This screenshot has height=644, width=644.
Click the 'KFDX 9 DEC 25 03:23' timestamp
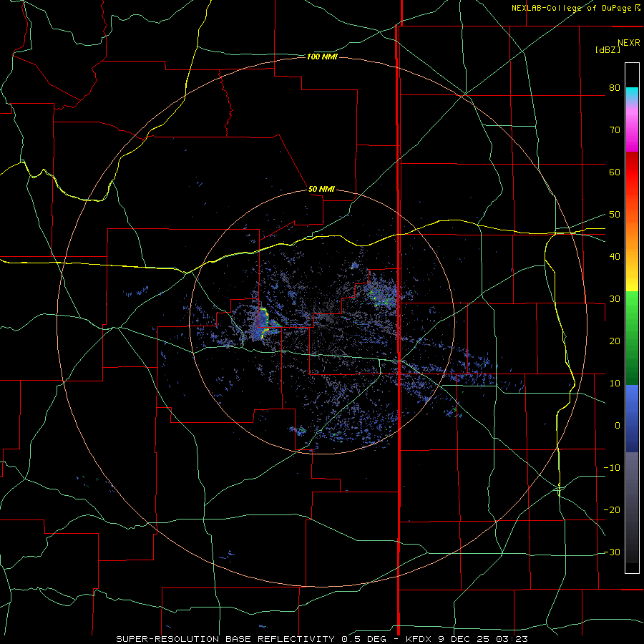tap(467, 639)
